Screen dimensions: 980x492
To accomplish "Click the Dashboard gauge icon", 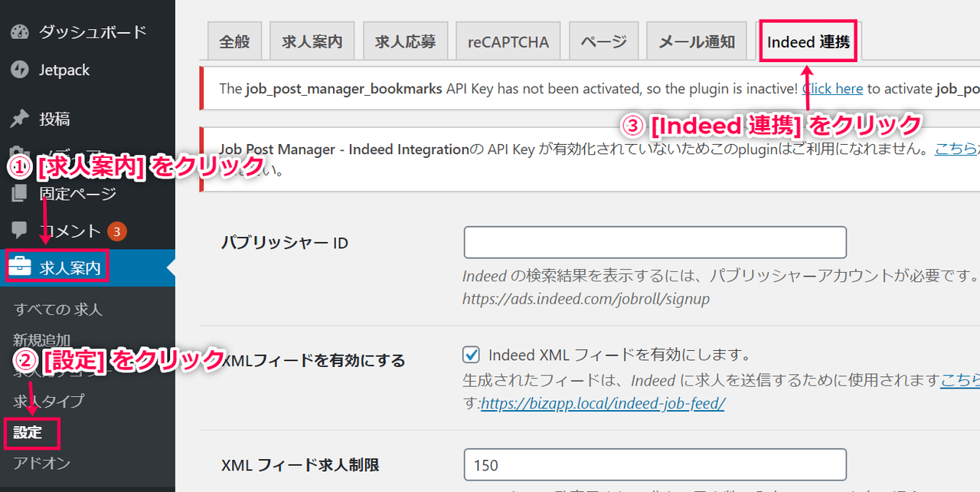I will coord(20,32).
